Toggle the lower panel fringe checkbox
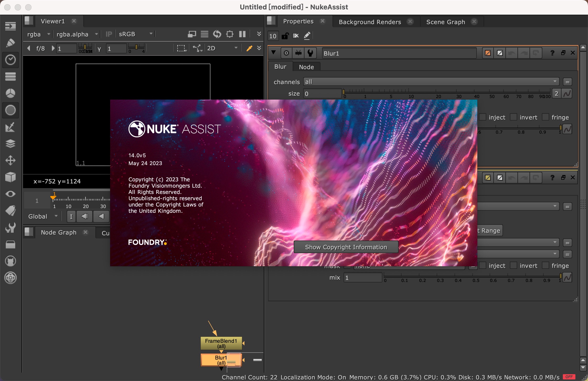This screenshot has width=588, height=381. point(546,265)
